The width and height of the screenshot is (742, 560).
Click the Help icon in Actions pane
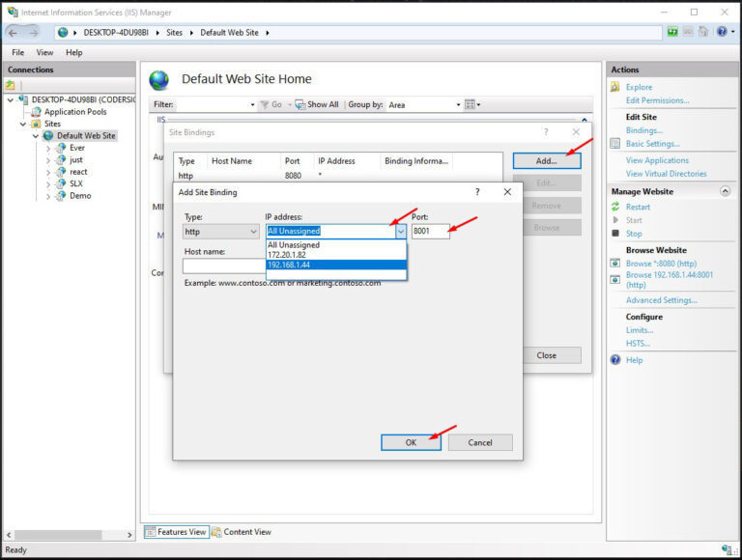tap(615, 360)
